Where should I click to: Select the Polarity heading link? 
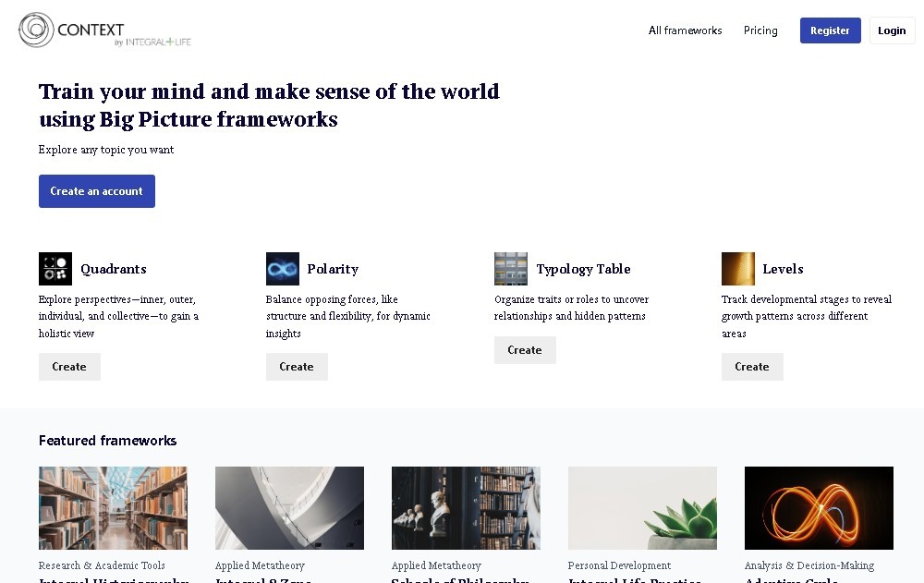pos(333,269)
